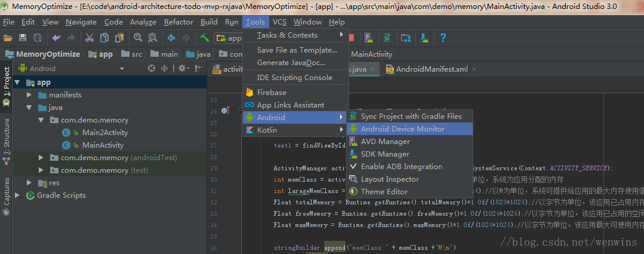Select App Links Assistant menu item

295,105
